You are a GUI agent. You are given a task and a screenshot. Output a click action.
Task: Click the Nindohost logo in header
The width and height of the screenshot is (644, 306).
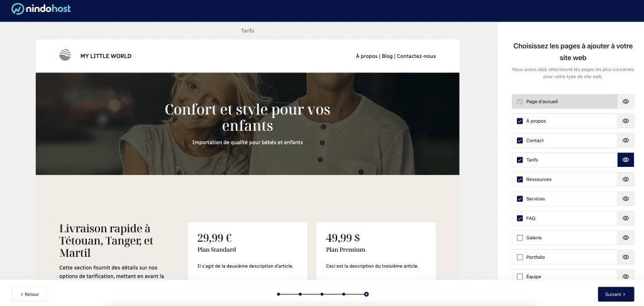pos(42,9)
